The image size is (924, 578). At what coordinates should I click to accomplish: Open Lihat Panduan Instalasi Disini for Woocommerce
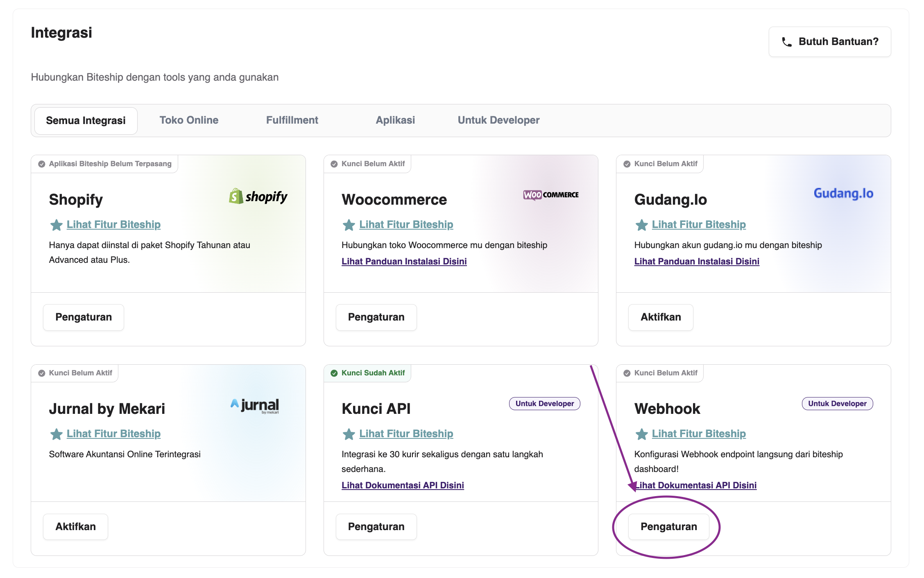click(404, 261)
